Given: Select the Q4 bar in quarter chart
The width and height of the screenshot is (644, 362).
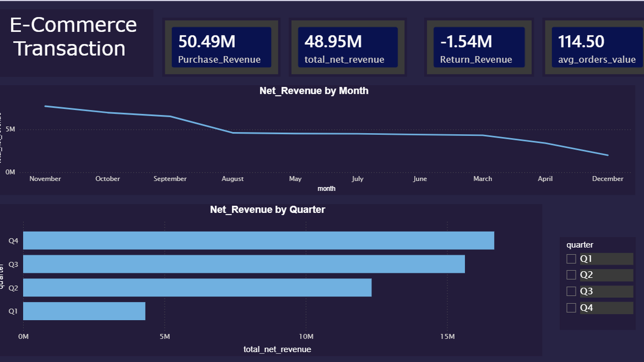Looking at the screenshot, I should (x=258, y=241).
